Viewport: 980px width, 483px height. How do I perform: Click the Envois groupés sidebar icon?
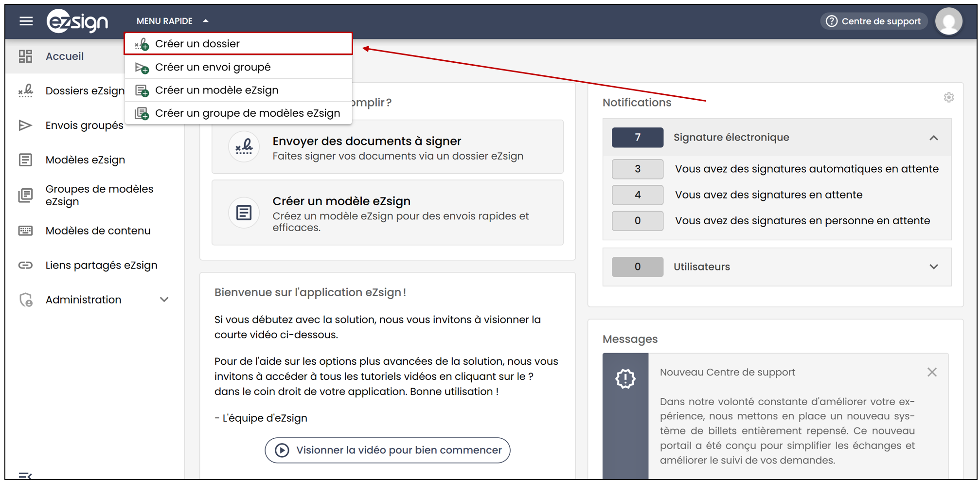(x=25, y=125)
